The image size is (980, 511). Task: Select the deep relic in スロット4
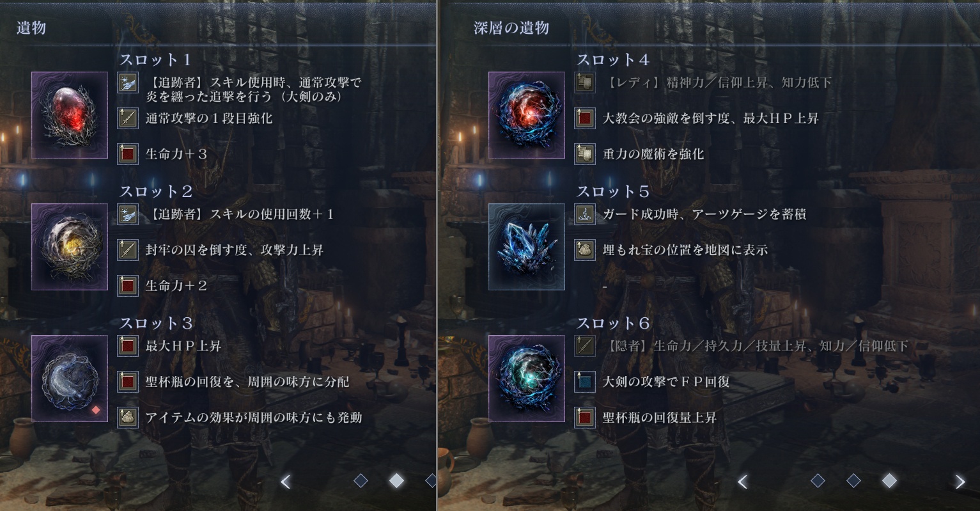[527, 115]
